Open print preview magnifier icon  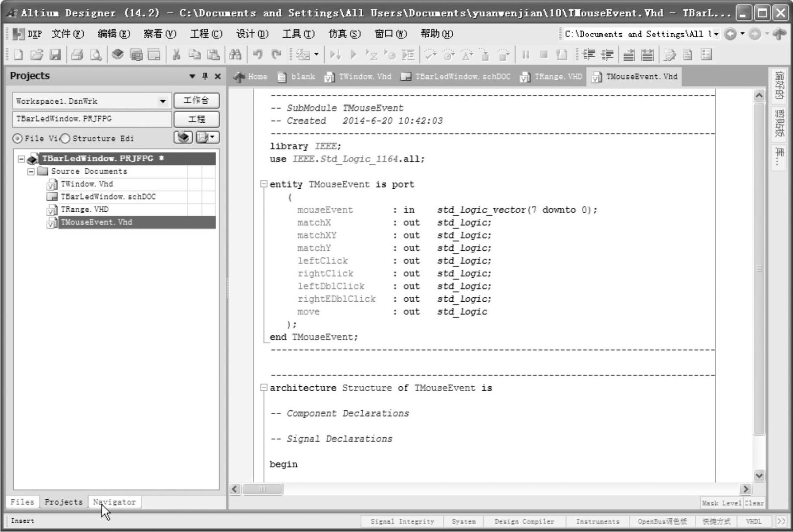(x=96, y=55)
